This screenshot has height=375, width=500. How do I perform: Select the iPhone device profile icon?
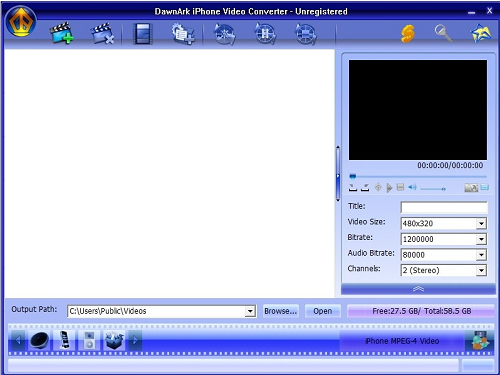[x=64, y=340]
